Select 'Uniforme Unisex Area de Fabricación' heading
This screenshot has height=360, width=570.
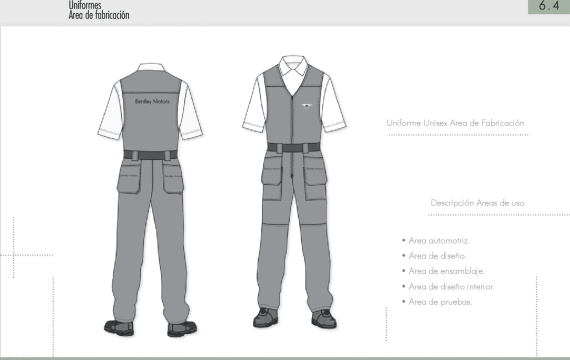(x=455, y=123)
